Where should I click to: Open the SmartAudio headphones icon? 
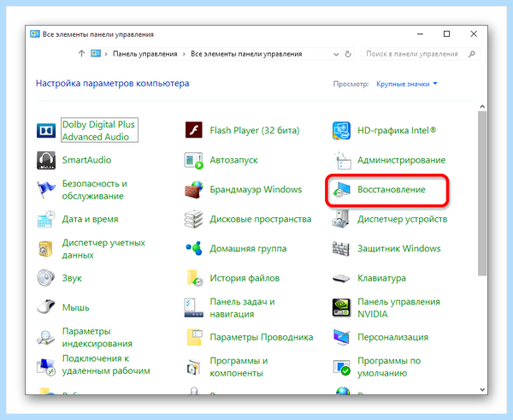pos(46,160)
